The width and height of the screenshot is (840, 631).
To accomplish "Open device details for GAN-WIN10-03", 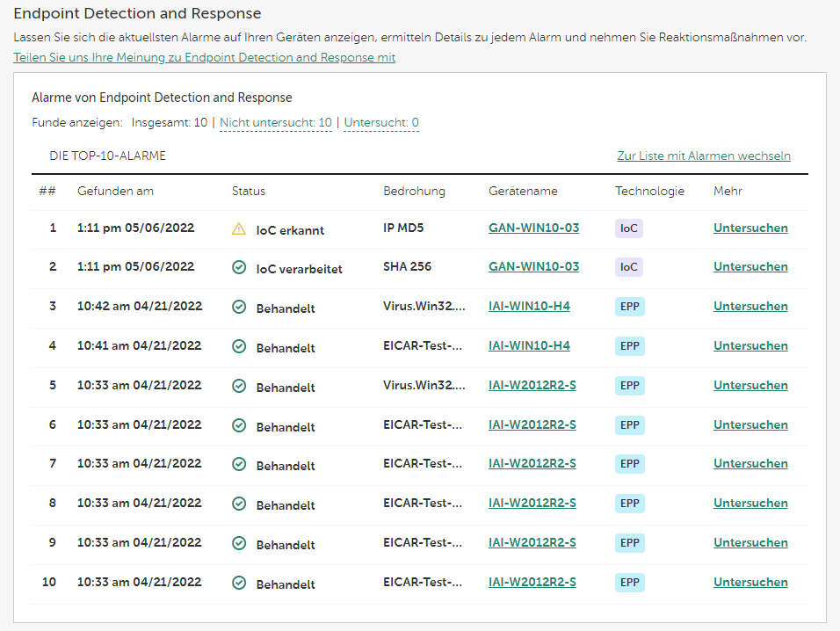I will [532, 228].
